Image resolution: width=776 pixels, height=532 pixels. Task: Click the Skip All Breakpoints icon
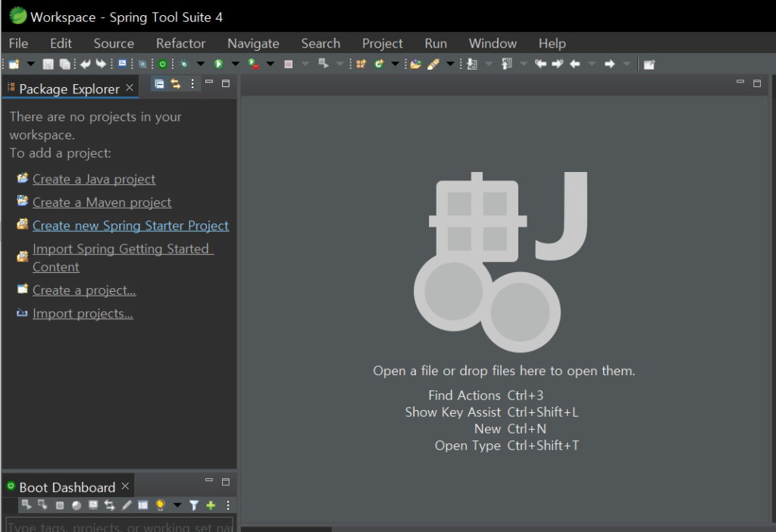[142, 64]
